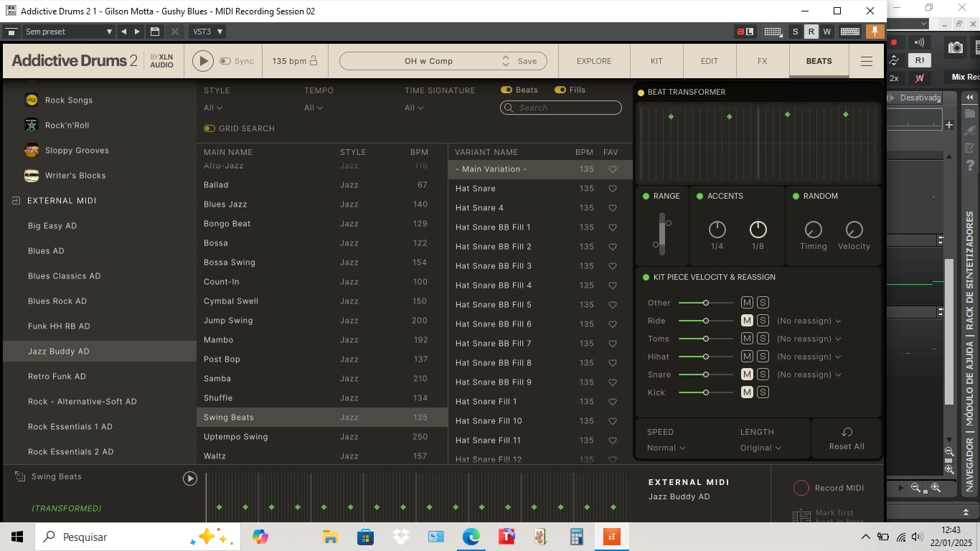Select the Rock'n'Roll category icon
980x551 pixels.
(32, 126)
